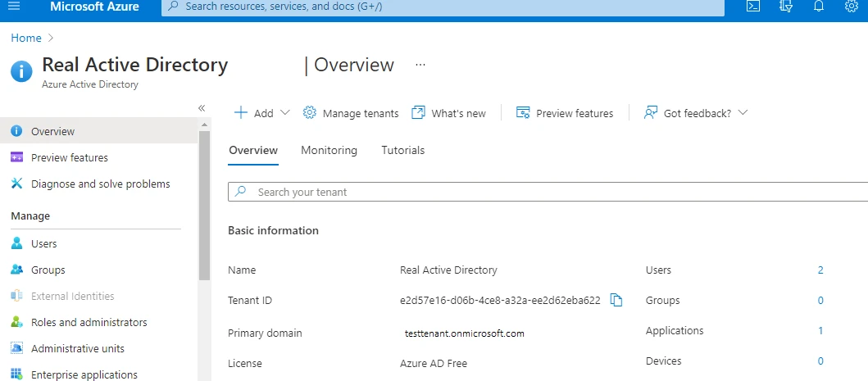Switch to the Overview tab
Image resolution: width=868 pixels, height=381 pixels.
[x=253, y=151]
